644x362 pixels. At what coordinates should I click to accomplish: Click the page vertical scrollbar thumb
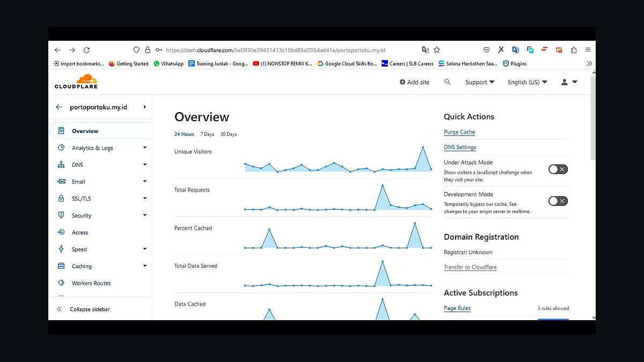pyautogui.click(x=592, y=118)
